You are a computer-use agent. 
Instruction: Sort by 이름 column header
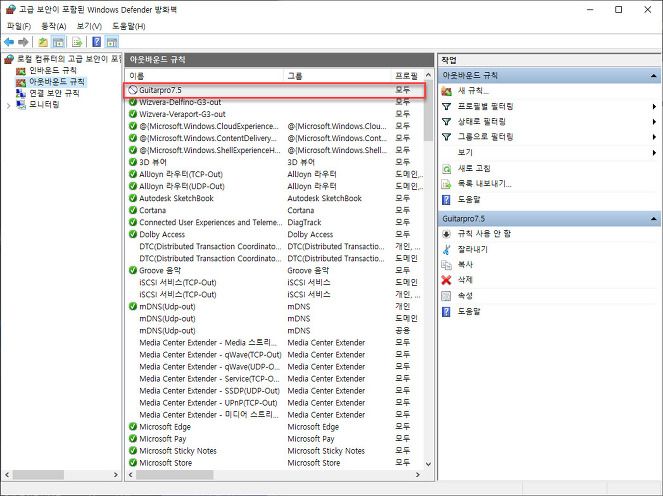(205, 76)
